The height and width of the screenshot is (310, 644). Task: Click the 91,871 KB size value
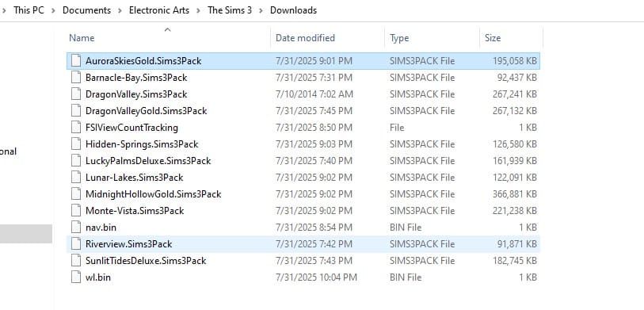click(x=517, y=244)
